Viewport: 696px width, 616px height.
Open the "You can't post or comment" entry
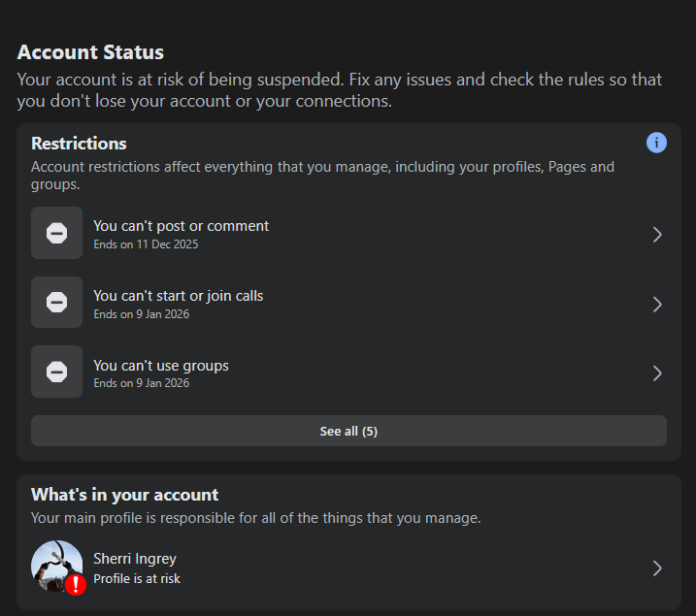[x=181, y=226]
